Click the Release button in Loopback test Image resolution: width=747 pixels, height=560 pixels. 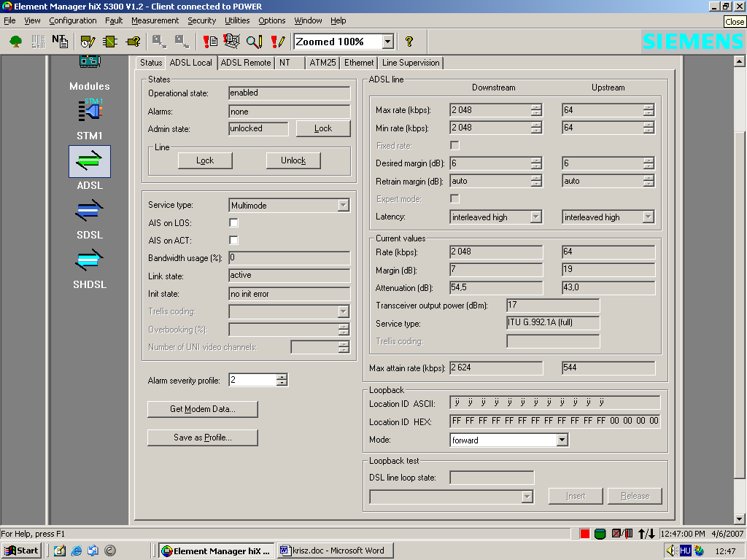[x=635, y=496]
